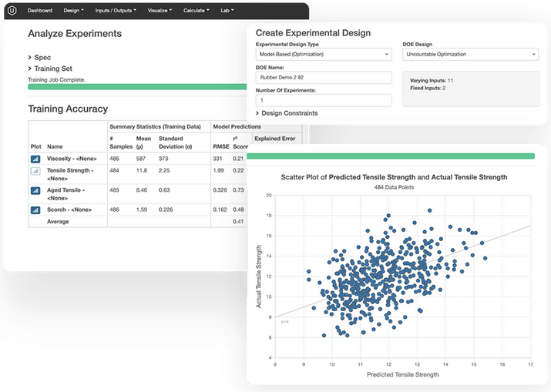Screen dimensions: 551x392
Task: Toggle the plot icon for Viscosity row
Action: tap(35, 159)
